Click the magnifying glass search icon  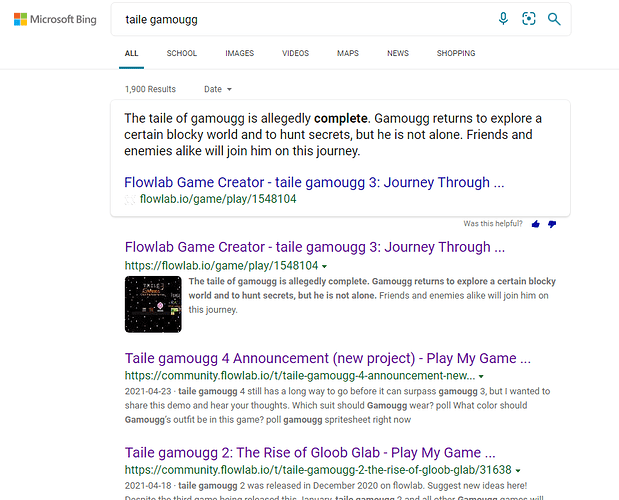pos(554,19)
